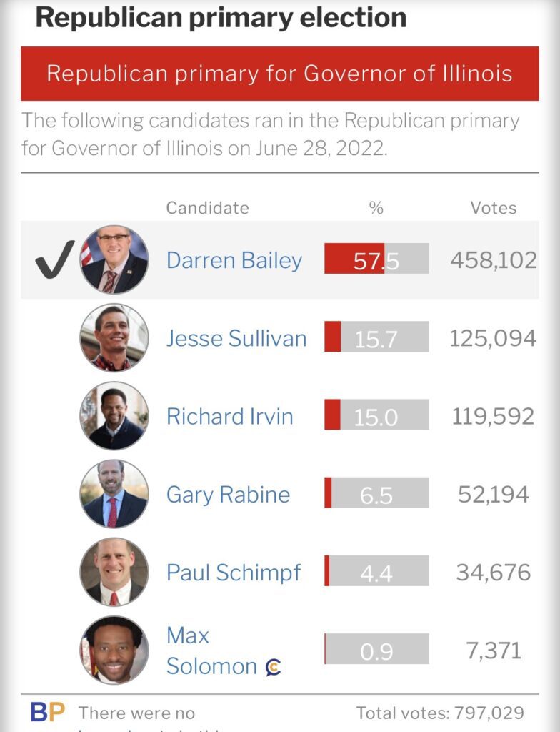Screen dimensions: 560x732
Task: Click the Votes column header
Action: (493, 208)
